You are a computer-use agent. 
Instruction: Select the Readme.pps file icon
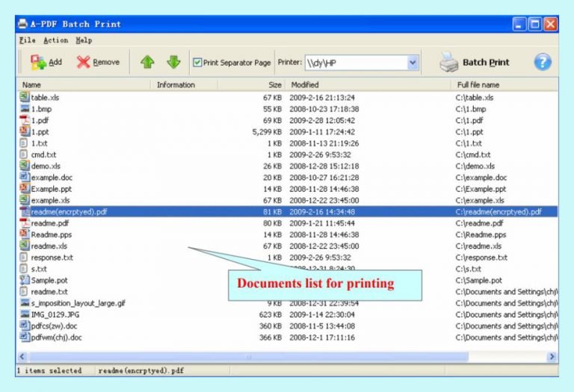pyautogui.click(x=24, y=234)
